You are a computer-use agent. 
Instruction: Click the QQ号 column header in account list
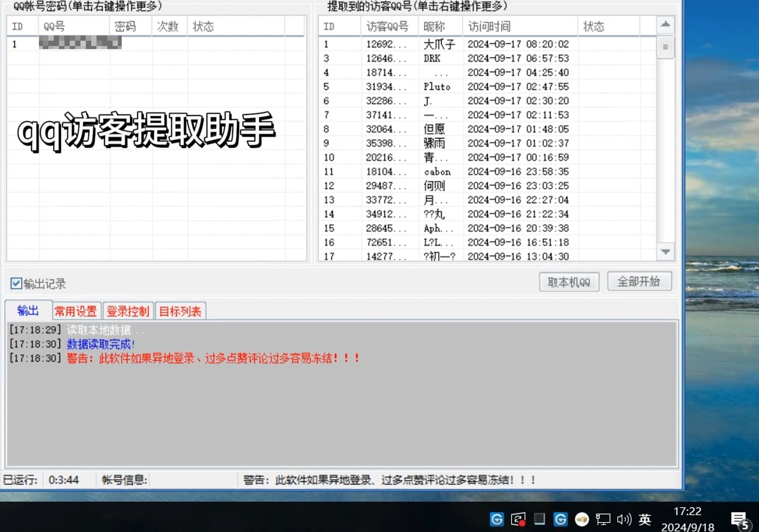(74, 27)
